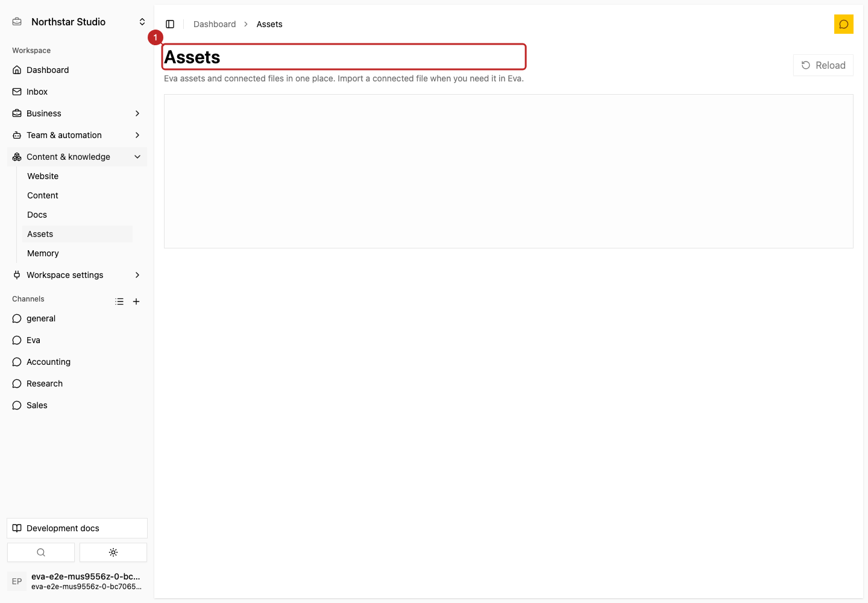The height and width of the screenshot is (603, 868).
Task: Select Content sub-item in sidebar
Action: 77,195
